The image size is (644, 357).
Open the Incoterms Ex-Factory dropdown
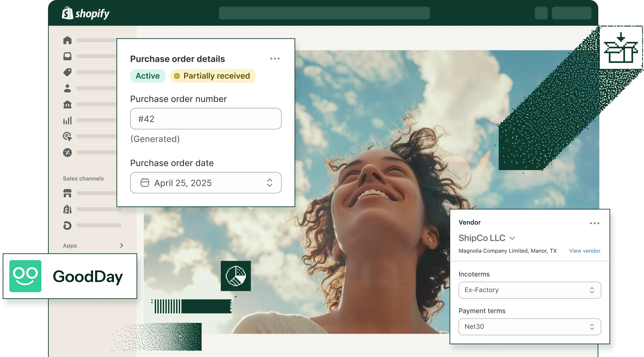(529, 290)
